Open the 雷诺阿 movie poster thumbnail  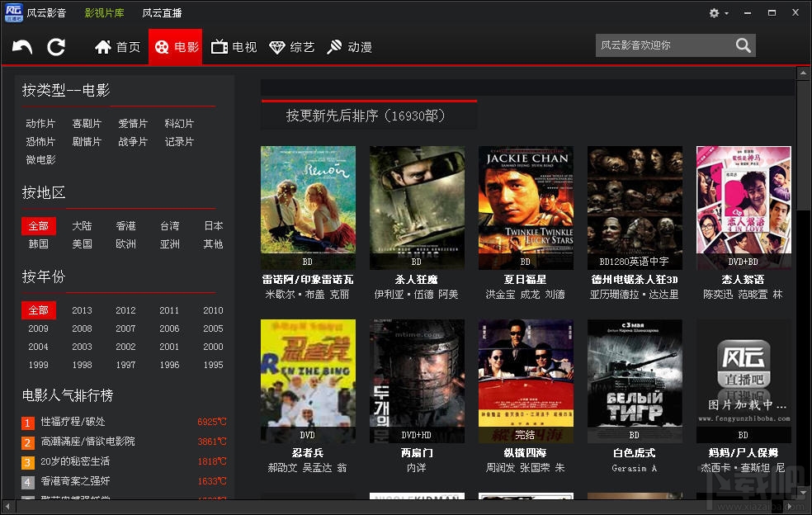308,201
